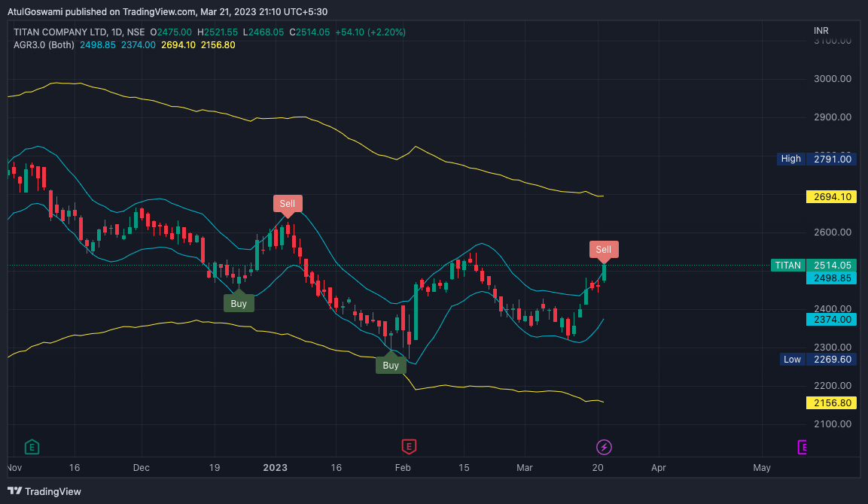Click the 2200.00 price axis value
This screenshot has width=868, height=504.
(x=833, y=386)
